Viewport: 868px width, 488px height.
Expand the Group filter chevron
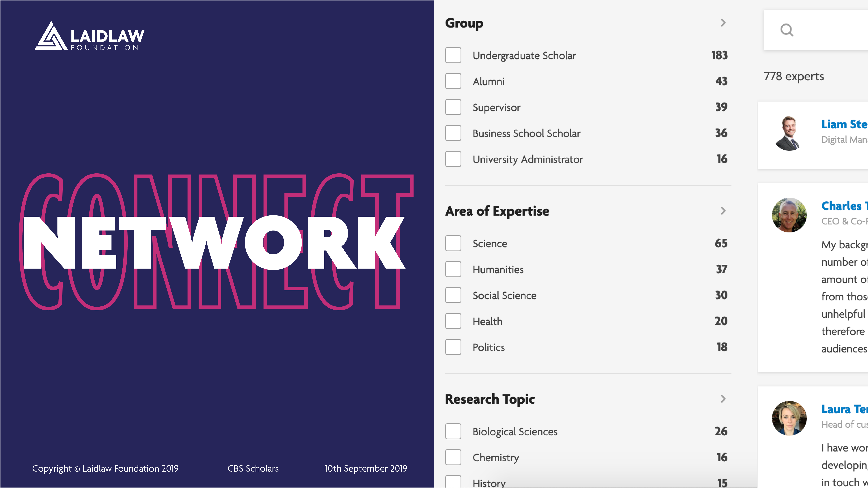723,23
